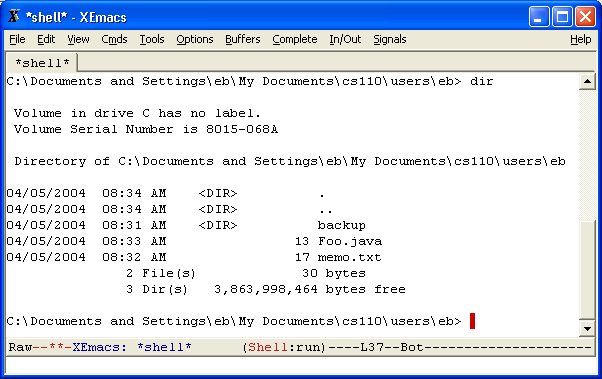Click the serial number '8015-068A'
The image size is (602, 379).
[x=242, y=129]
